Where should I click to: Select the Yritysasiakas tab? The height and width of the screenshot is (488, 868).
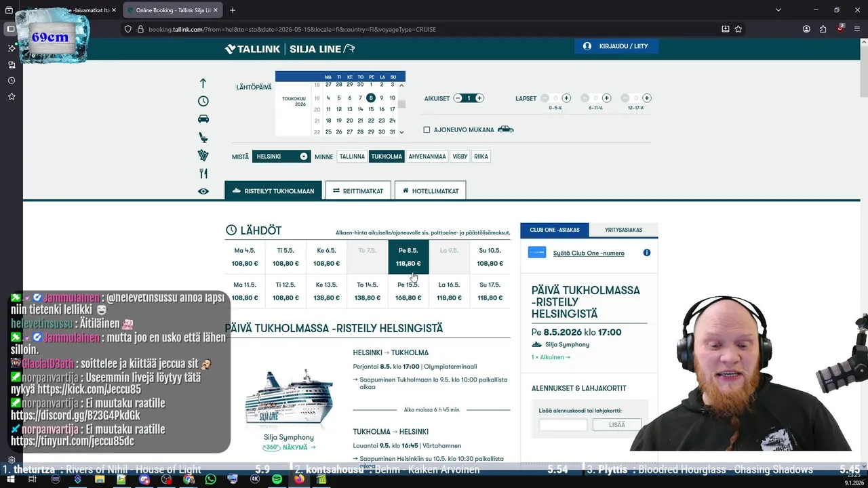pos(623,230)
